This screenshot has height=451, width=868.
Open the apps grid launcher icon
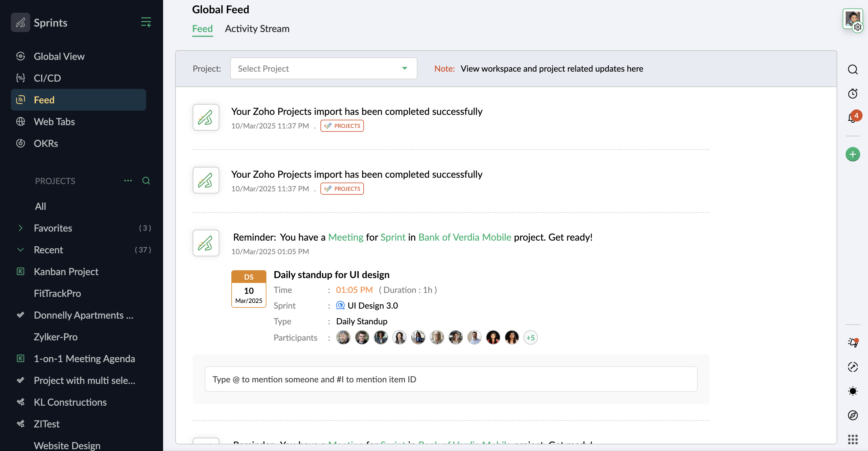(853, 440)
